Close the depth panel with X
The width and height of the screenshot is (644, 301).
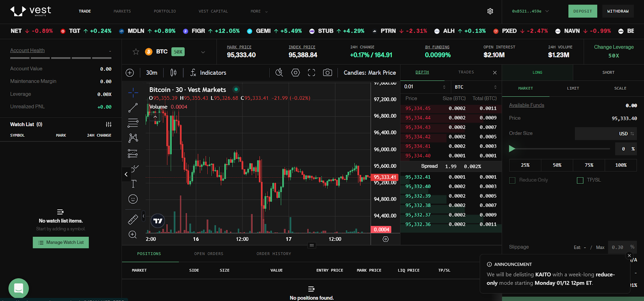point(495,73)
